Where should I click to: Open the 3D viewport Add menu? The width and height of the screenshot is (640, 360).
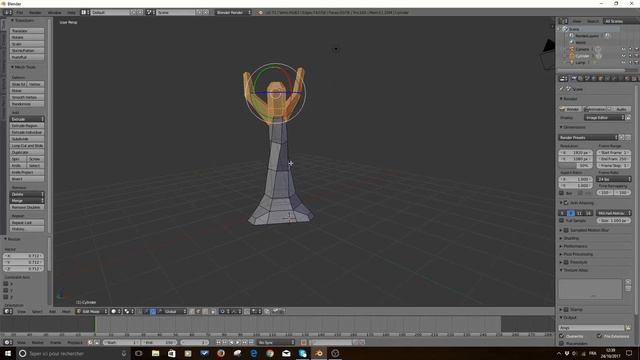(53, 311)
